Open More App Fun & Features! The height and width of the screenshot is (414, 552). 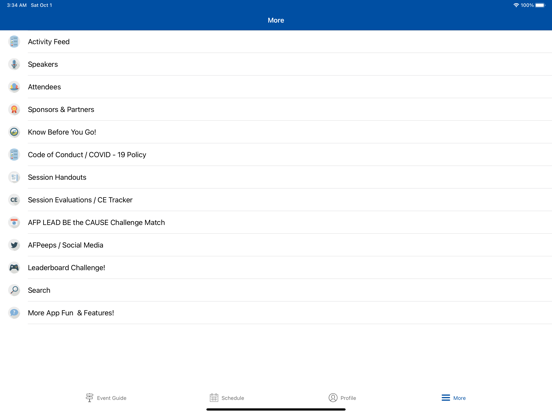pyautogui.click(x=276, y=313)
